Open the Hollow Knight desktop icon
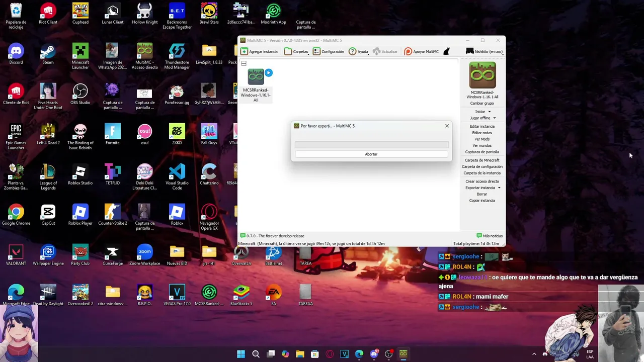This screenshot has width=644, height=362. (x=145, y=14)
